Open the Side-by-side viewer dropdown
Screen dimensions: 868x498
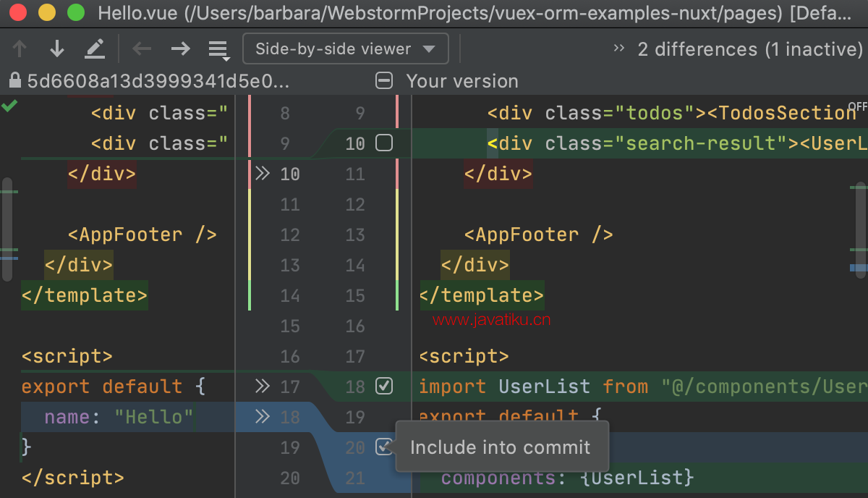point(345,48)
